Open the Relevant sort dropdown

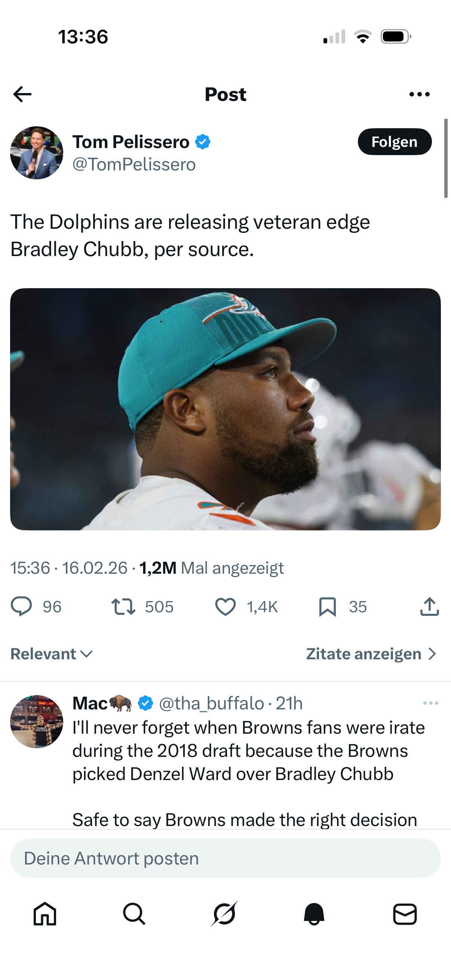click(x=51, y=654)
